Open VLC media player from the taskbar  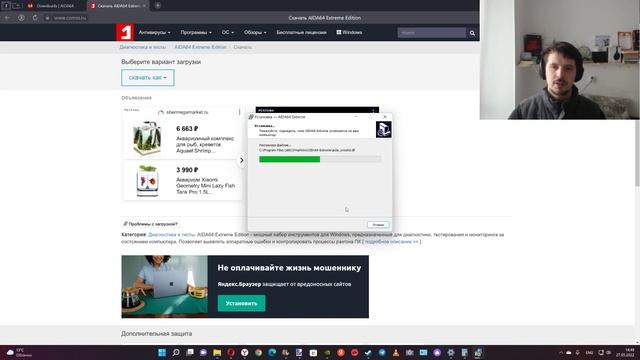(x=396, y=352)
